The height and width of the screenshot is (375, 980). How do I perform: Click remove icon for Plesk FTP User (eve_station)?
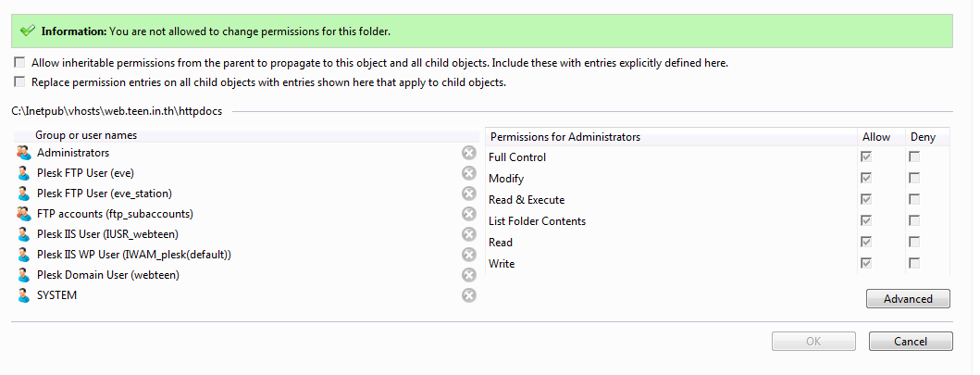point(469,194)
